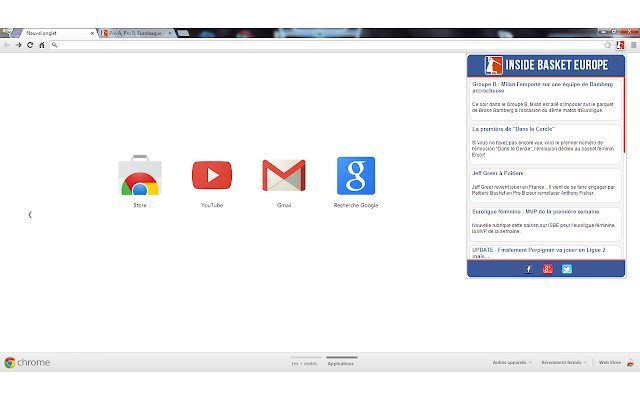Reload the current page
Image resolution: width=640 pixels, height=400 pixels.
pyautogui.click(x=30, y=45)
